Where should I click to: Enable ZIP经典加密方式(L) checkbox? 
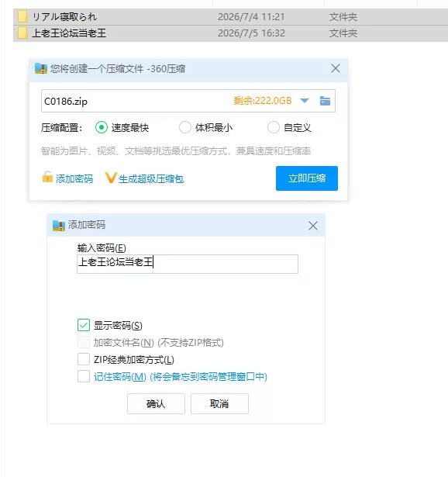point(84,359)
